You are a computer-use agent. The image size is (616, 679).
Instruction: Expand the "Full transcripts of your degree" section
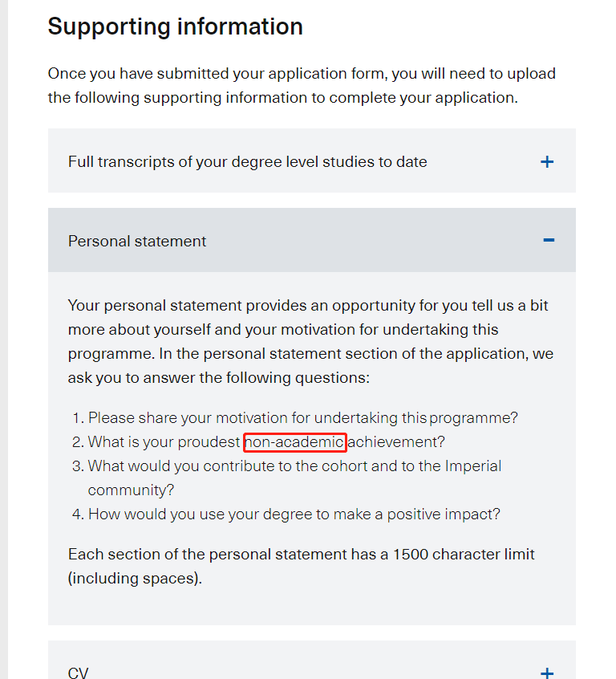coord(247,162)
